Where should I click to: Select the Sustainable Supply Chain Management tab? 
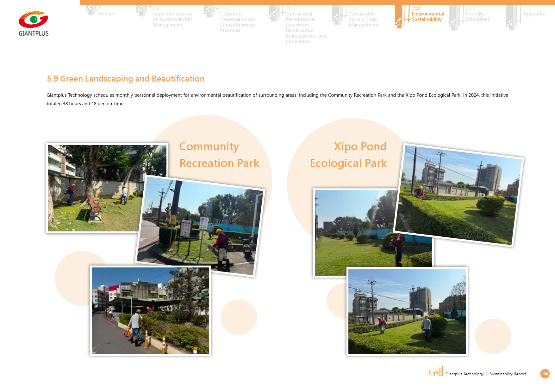tap(363, 19)
